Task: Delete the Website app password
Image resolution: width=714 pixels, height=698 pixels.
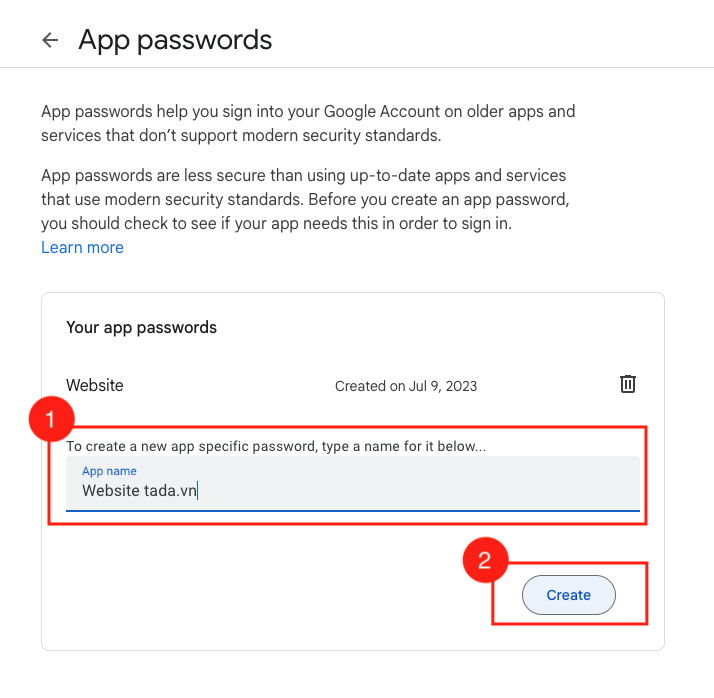Action: click(x=627, y=384)
